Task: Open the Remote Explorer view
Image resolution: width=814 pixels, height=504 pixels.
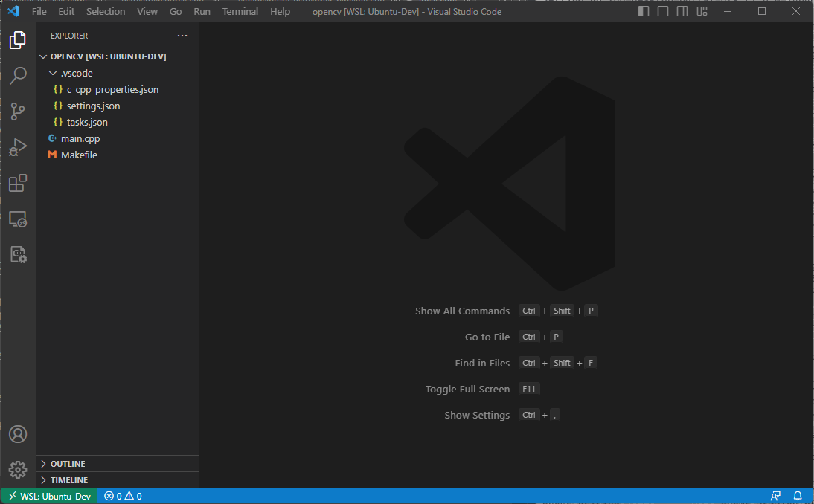Action: click(x=18, y=219)
